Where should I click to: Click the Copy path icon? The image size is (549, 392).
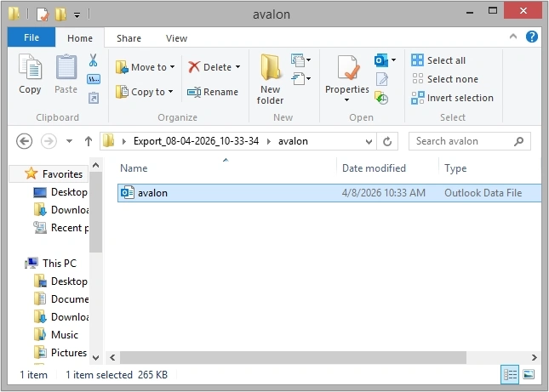(x=94, y=79)
